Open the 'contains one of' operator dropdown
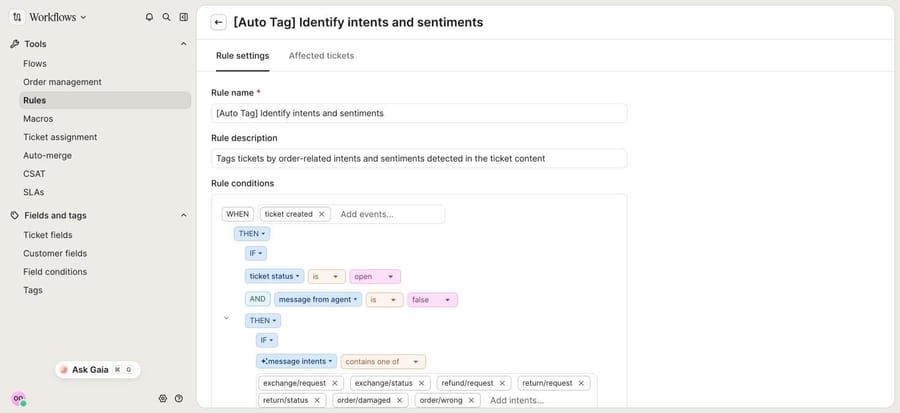 383,361
